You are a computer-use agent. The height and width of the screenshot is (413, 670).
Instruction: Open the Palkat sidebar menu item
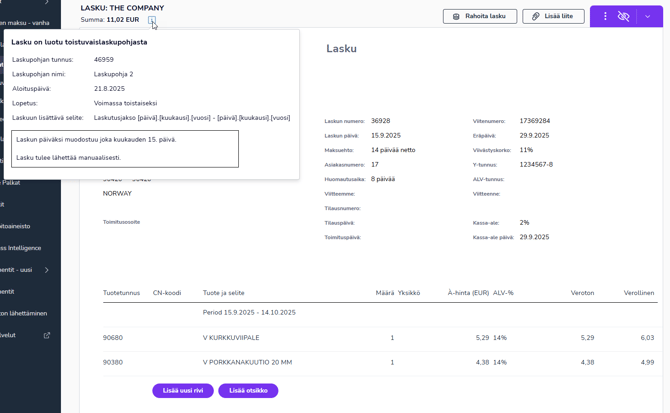(12, 183)
